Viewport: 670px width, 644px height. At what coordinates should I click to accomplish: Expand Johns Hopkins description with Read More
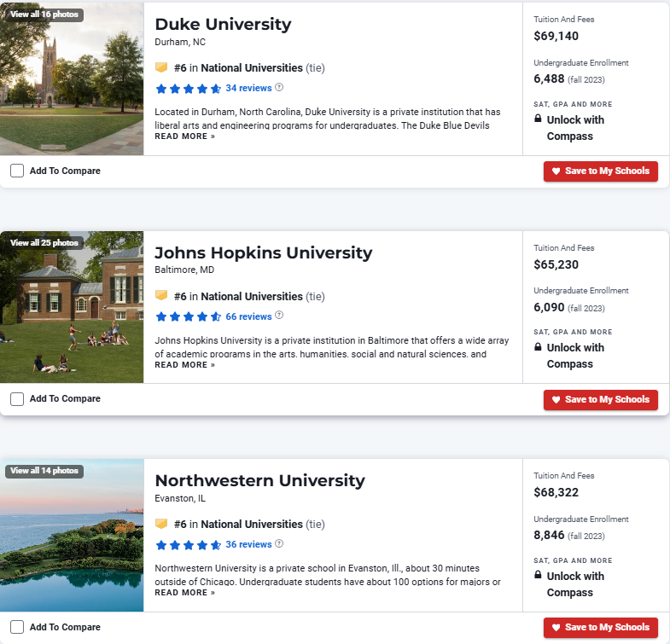(184, 365)
